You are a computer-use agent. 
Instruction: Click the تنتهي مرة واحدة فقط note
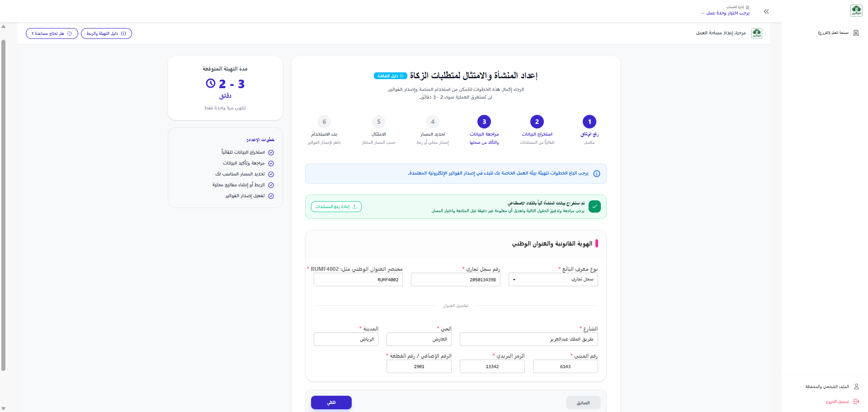[x=225, y=108]
